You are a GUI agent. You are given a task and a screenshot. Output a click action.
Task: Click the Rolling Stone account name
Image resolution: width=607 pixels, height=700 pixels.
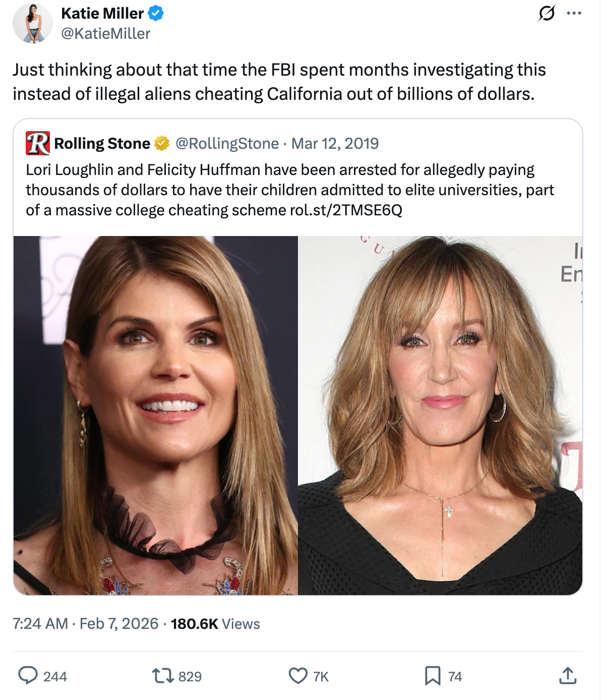(x=102, y=144)
